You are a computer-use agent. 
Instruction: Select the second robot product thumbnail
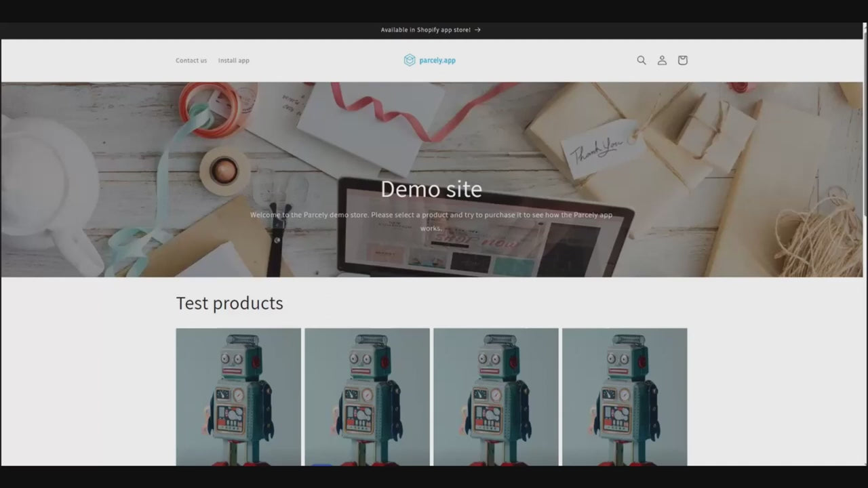(367, 396)
